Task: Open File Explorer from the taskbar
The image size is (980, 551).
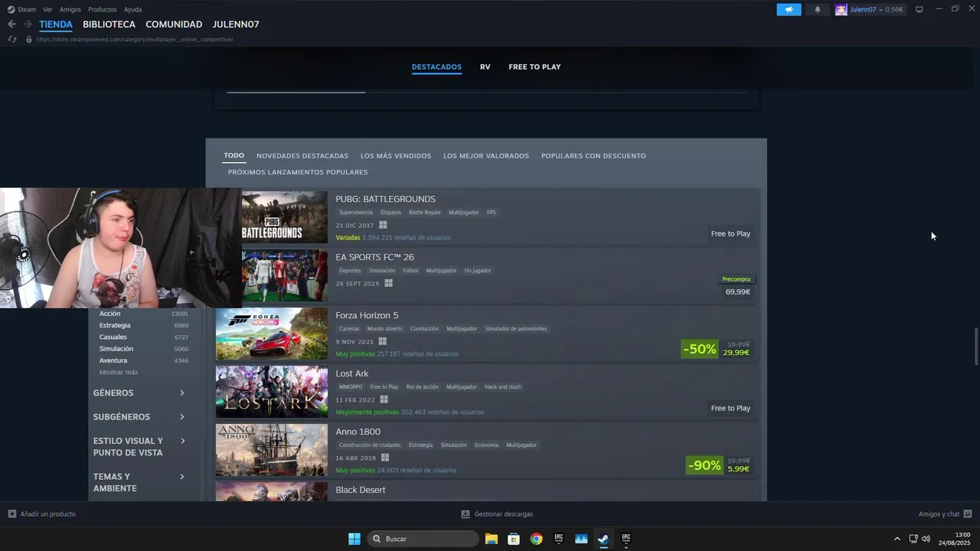Action: 492,539
